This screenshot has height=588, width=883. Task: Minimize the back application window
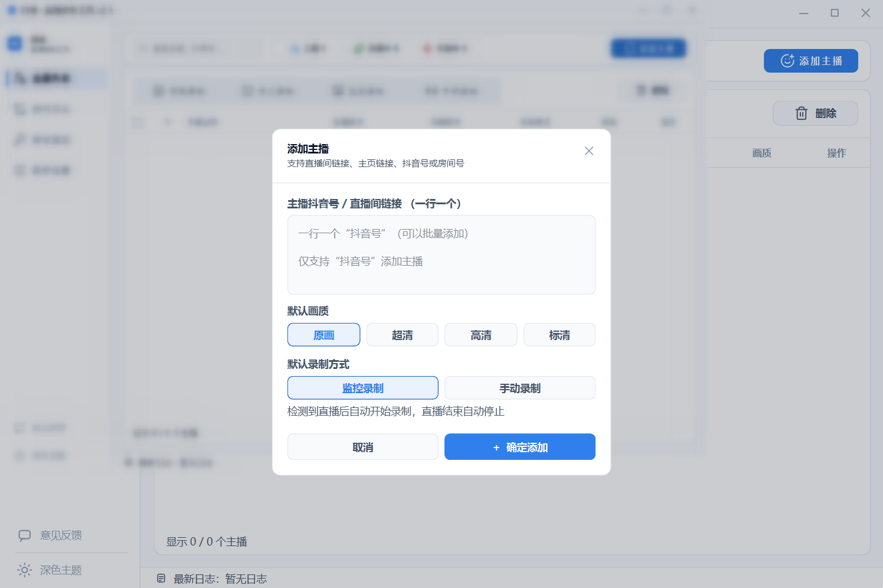coord(804,13)
